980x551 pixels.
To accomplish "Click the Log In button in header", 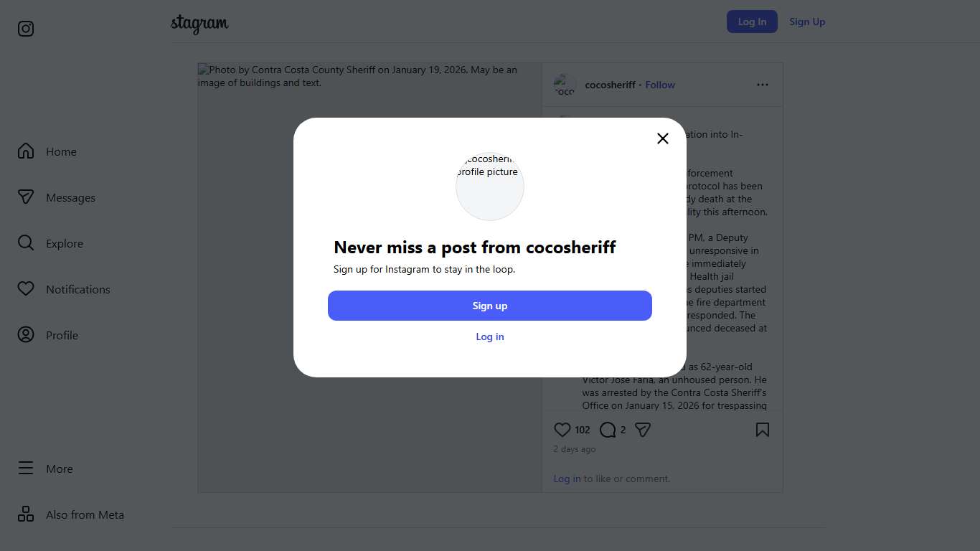I will click(x=752, y=22).
